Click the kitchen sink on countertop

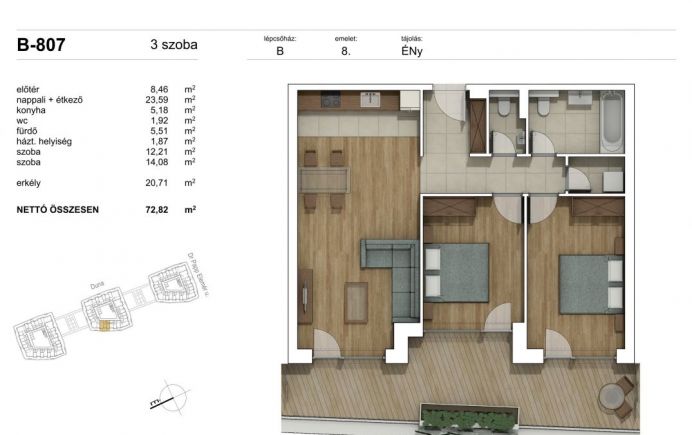pyautogui.click(x=370, y=100)
